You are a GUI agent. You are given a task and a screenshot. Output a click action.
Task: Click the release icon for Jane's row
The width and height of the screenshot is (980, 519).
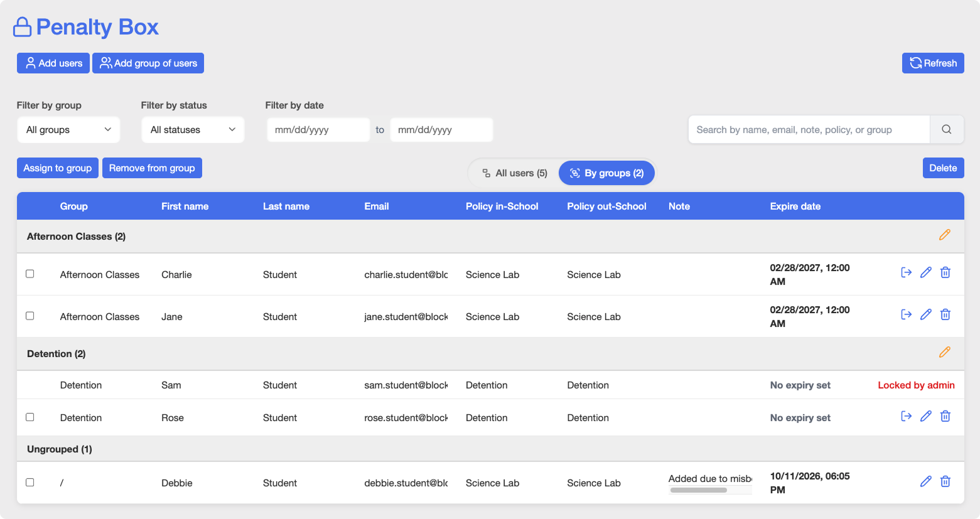tap(906, 314)
